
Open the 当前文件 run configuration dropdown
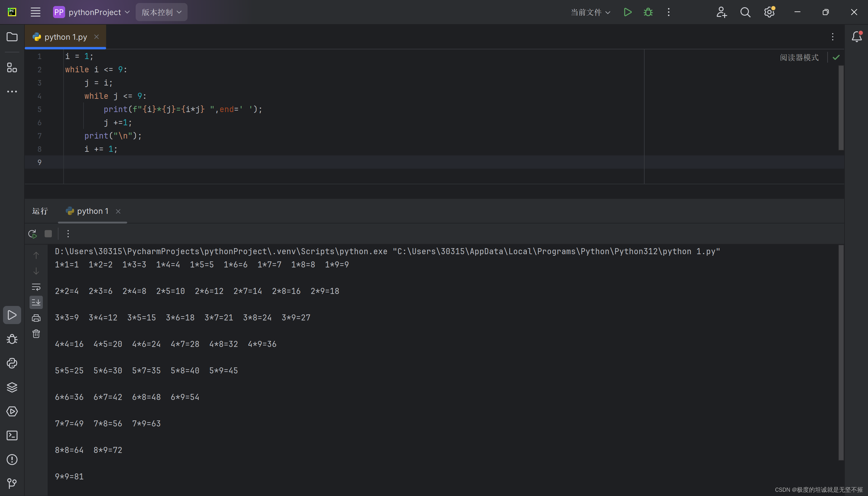click(590, 12)
